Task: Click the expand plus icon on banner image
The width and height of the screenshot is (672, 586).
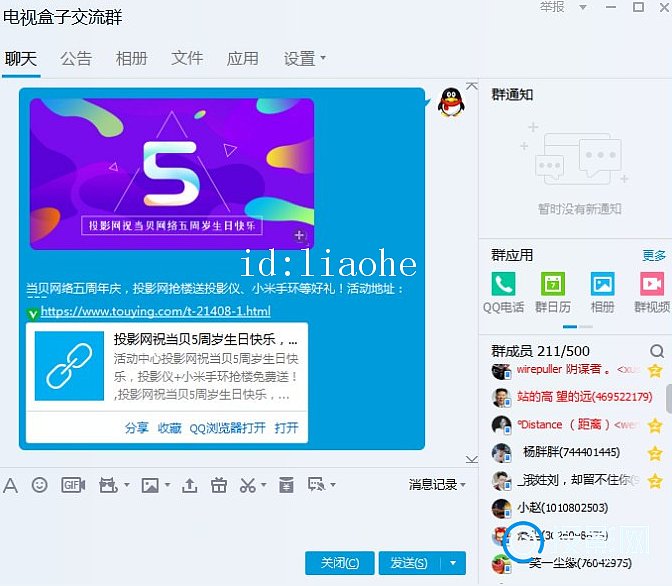Action: point(300,235)
